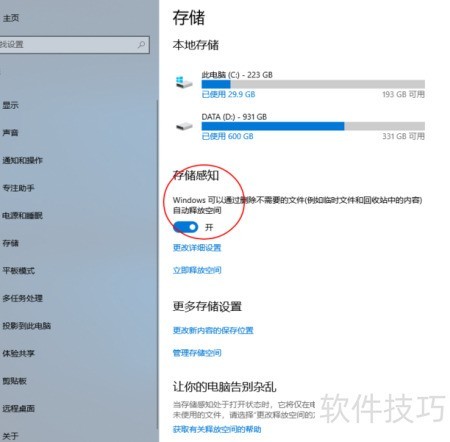The width and height of the screenshot is (450, 442).
Task: Open 获取有关释放空间的帮助 link
Action: tap(217, 429)
